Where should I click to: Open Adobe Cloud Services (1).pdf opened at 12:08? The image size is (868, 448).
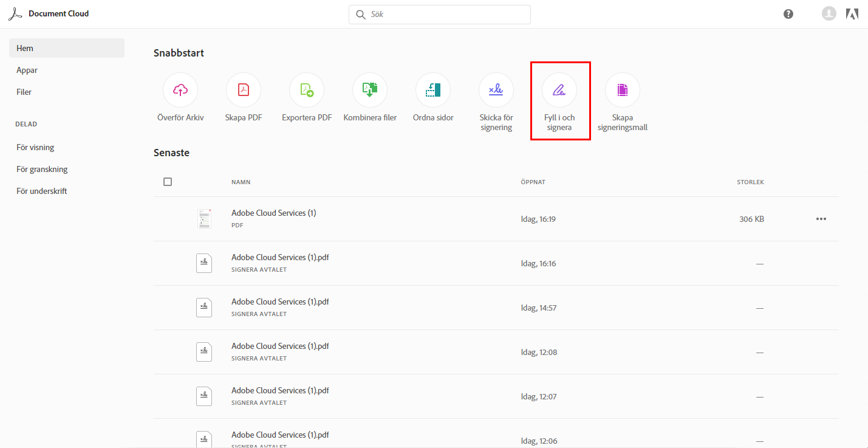pyautogui.click(x=280, y=346)
